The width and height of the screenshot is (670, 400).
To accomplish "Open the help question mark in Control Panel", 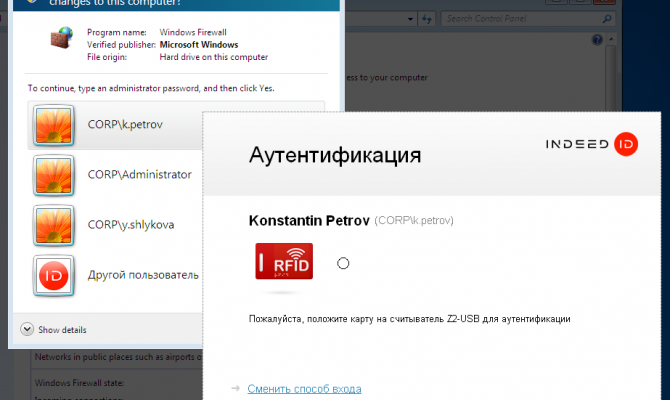I will click(597, 40).
